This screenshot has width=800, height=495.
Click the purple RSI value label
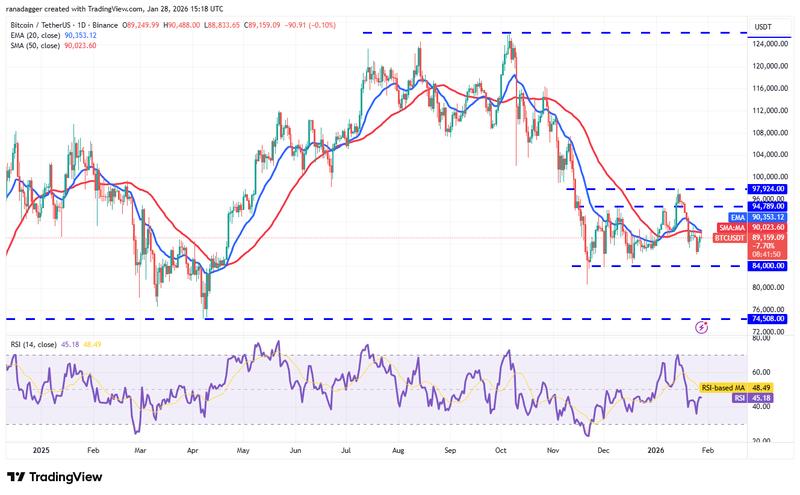(739, 396)
